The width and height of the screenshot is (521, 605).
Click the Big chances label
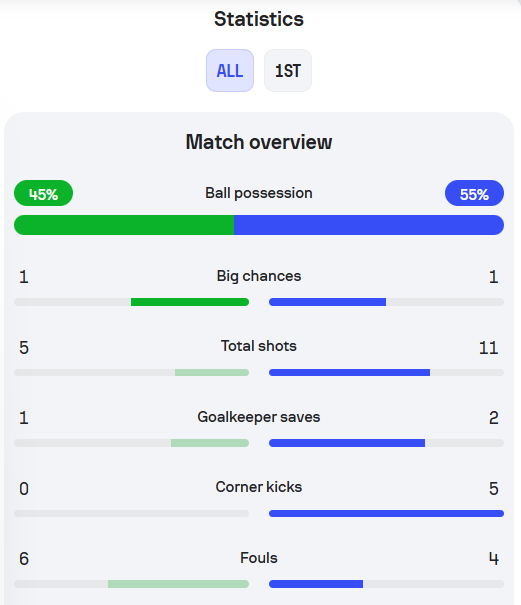pyautogui.click(x=259, y=276)
